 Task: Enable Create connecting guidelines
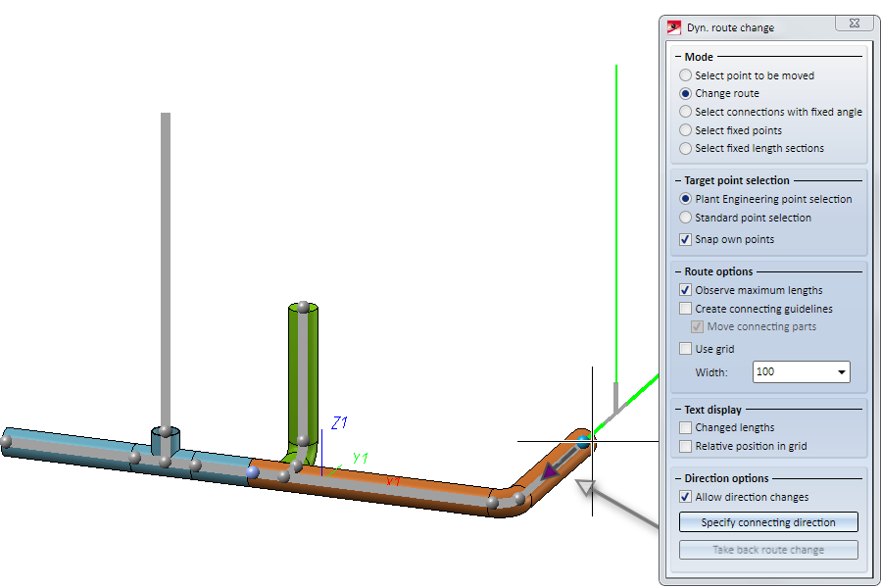coord(685,308)
